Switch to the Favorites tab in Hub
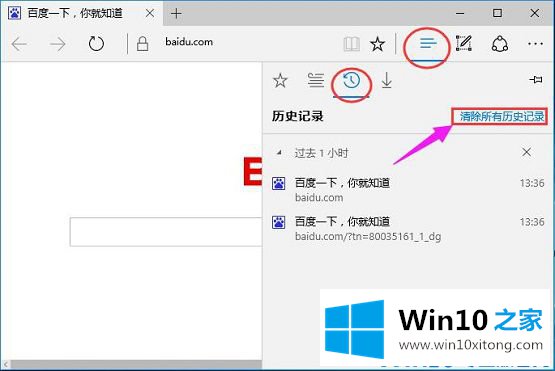 280,81
